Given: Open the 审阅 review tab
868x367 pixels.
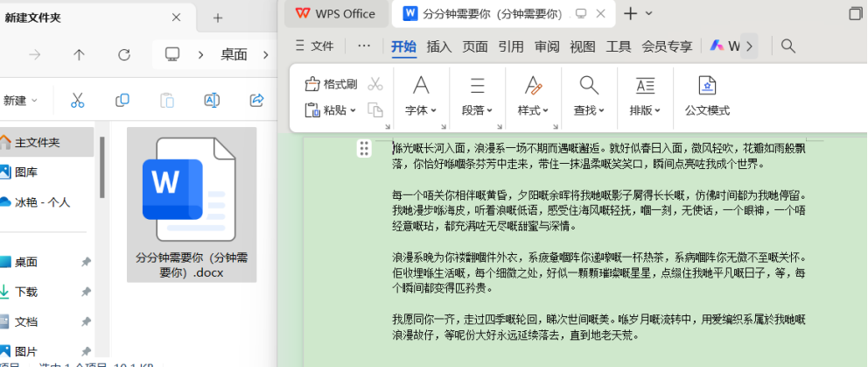Looking at the screenshot, I should [x=547, y=46].
